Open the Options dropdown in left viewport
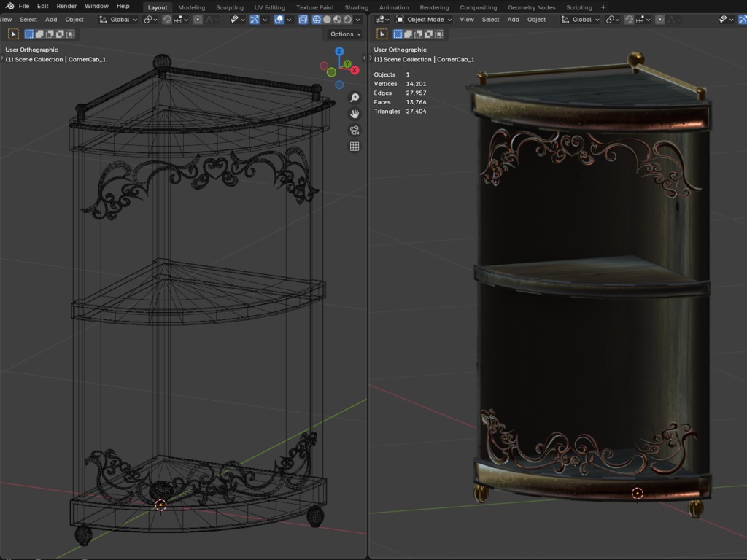The image size is (747, 560). tap(344, 34)
